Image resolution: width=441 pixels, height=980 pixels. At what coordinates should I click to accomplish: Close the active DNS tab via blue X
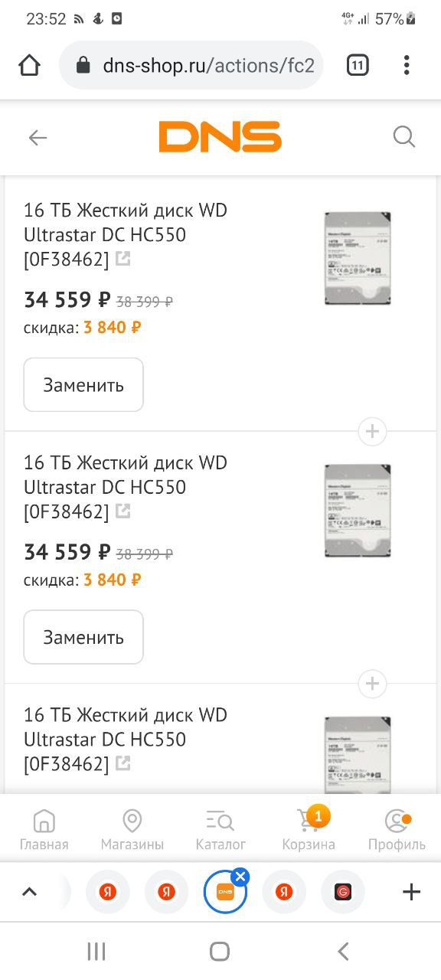(x=240, y=877)
